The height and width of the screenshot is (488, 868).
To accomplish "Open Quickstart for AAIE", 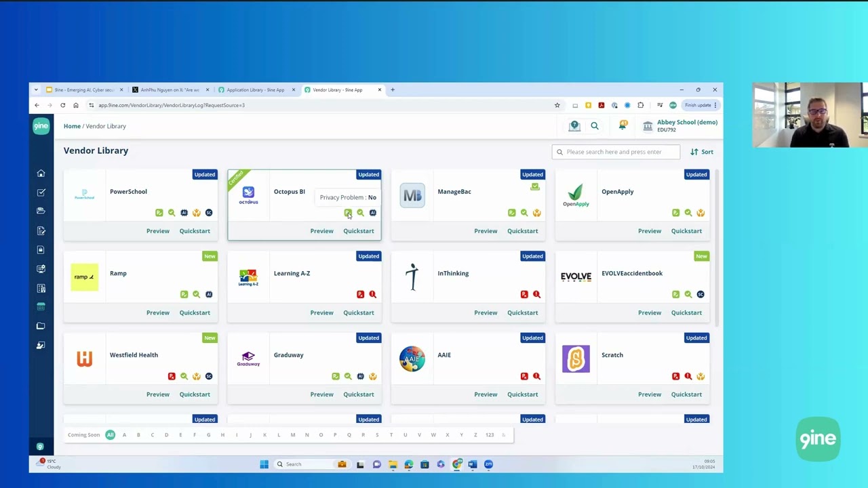I will (522, 394).
